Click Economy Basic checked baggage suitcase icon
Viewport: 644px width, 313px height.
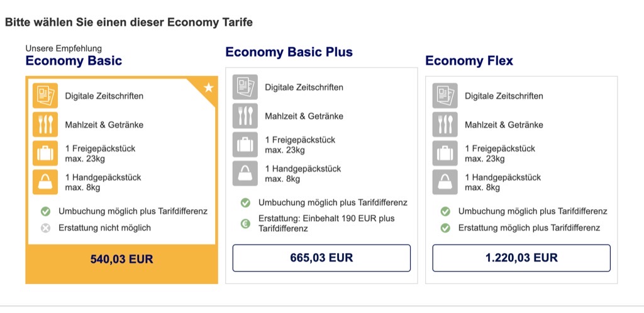45,153
